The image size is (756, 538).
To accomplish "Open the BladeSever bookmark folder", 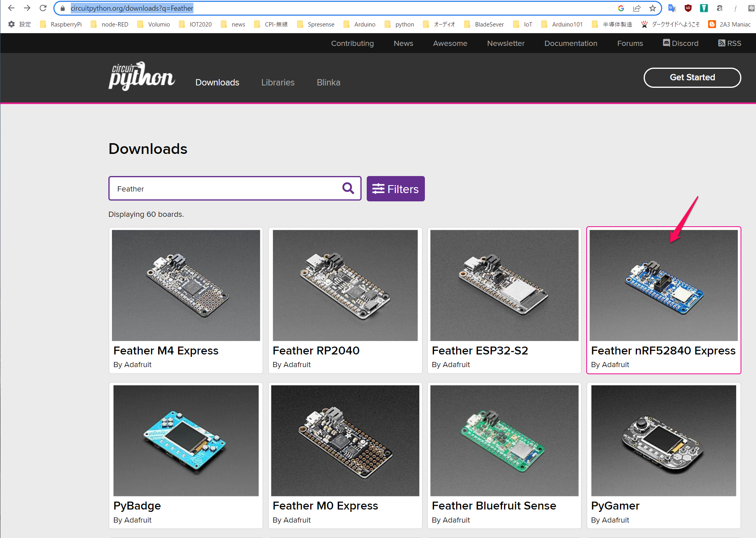I will [484, 24].
